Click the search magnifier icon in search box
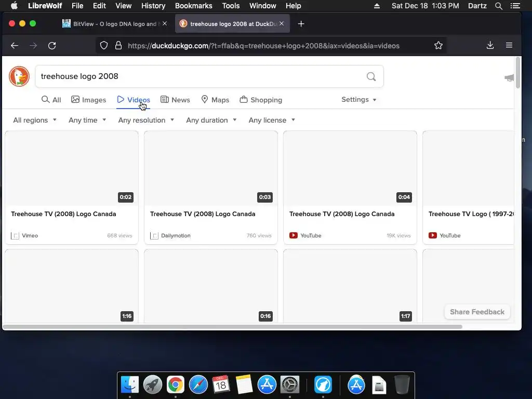This screenshot has height=399, width=532. pos(371,77)
